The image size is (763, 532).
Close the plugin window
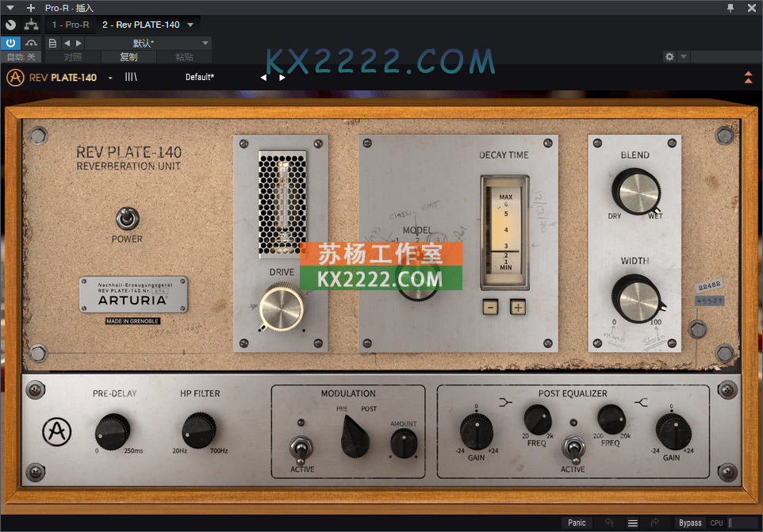tap(752, 8)
